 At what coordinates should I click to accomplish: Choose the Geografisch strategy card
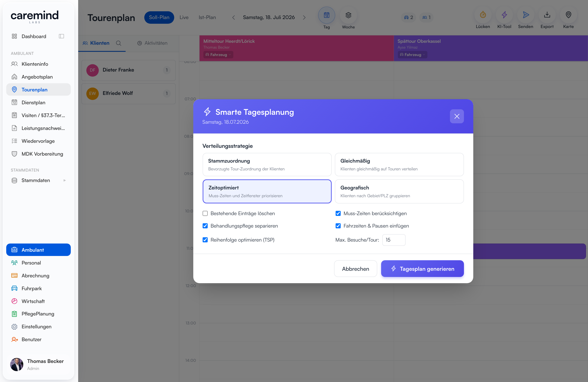399,191
